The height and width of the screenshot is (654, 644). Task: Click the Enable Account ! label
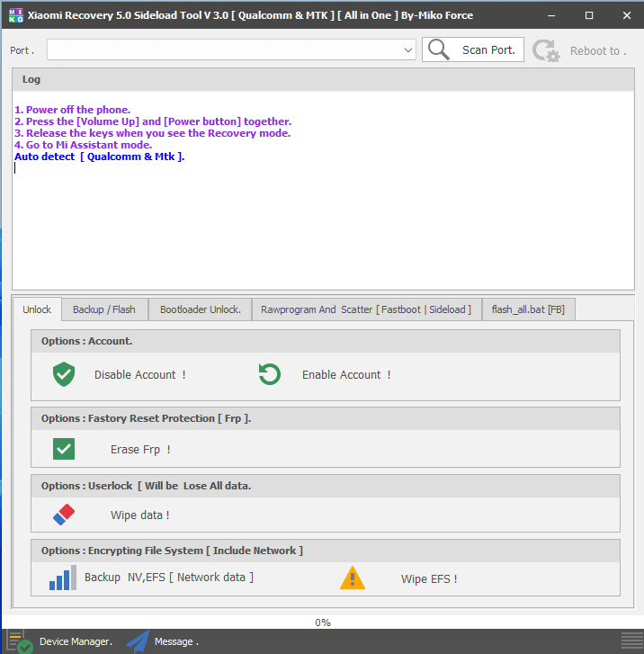pyautogui.click(x=346, y=374)
